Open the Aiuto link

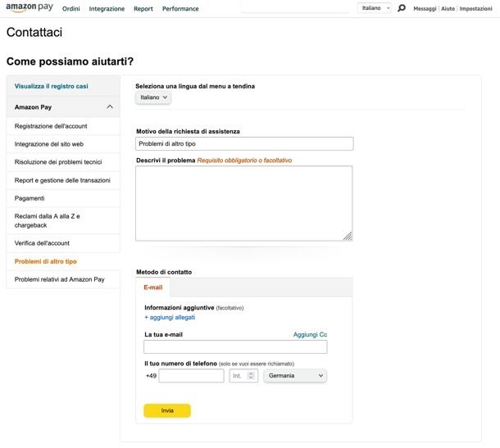coord(448,9)
